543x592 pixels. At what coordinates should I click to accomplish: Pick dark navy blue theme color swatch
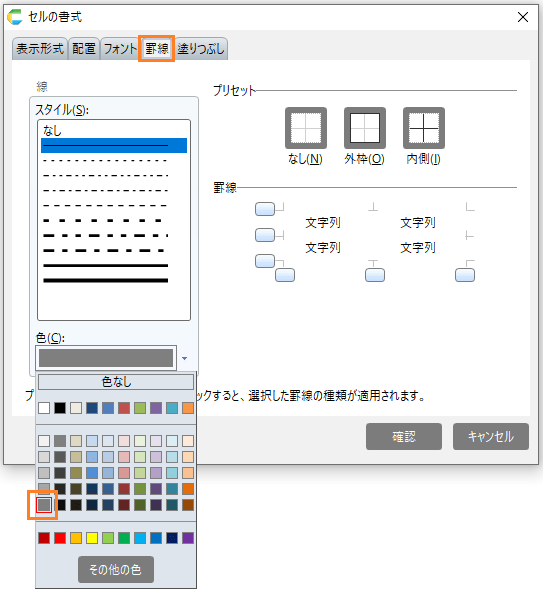(x=92, y=408)
